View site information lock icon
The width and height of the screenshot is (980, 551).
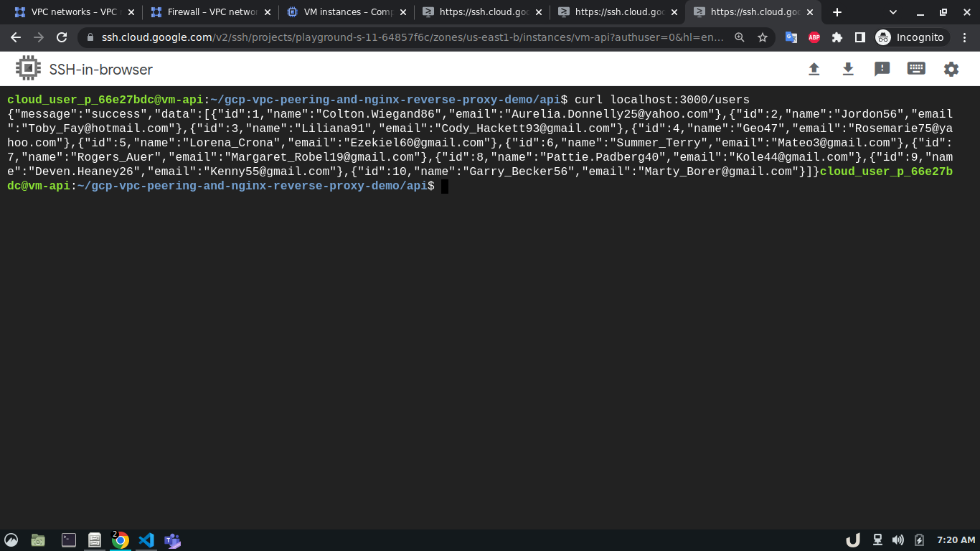(x=90, y=37)
